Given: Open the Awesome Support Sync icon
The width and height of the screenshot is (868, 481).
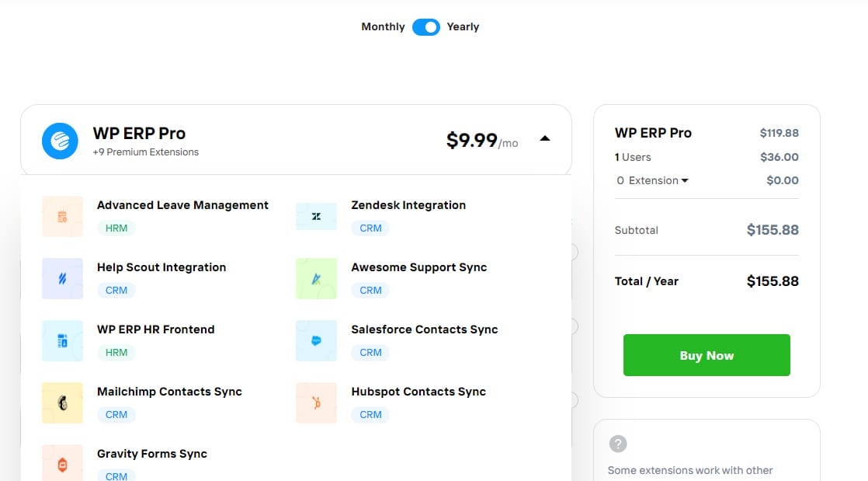Looking at the screenshot, I should point(316,278).
